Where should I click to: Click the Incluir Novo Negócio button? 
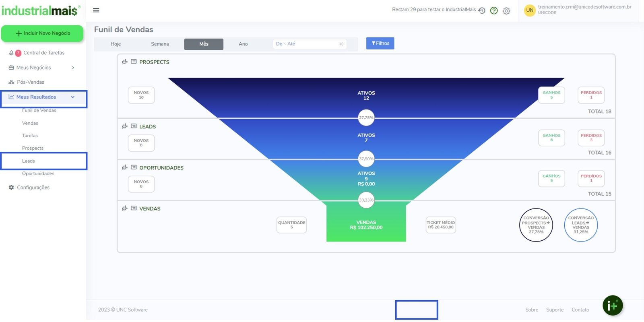[42, 33]
